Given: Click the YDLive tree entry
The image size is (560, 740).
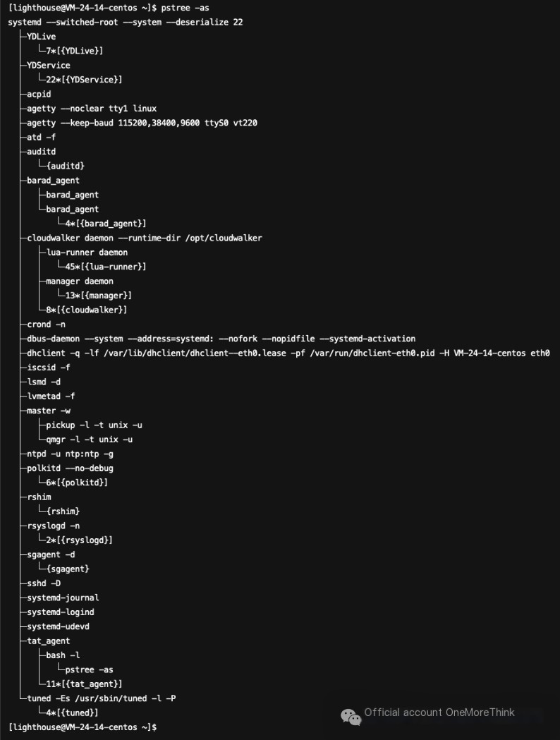Looking at the screenshot, I should coord(41,37).
